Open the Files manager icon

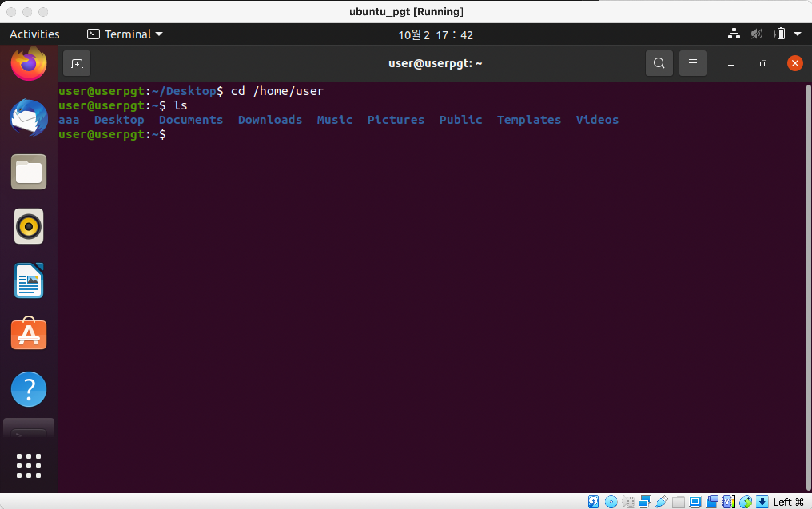(x=29, y=172)
